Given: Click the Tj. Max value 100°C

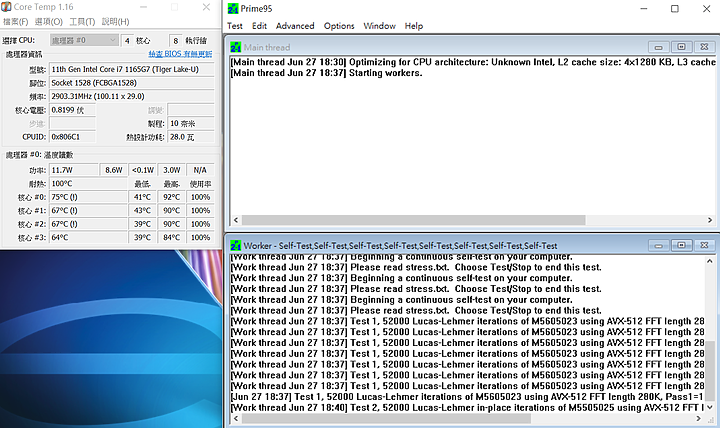Looking at the screenshot, I should (88, 184).
